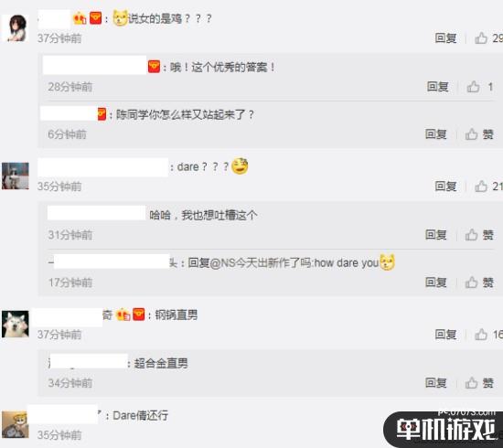Reply to the '说女的是鸡？？？' comment
503x448 pixels.
pyautogui.click(x=445, y=38)
